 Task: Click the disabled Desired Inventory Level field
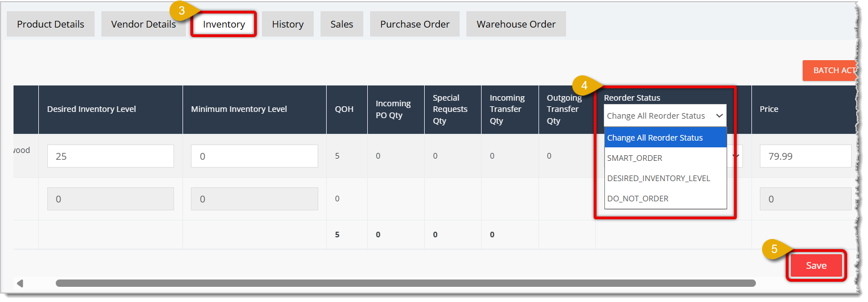[x=110, y=199]
